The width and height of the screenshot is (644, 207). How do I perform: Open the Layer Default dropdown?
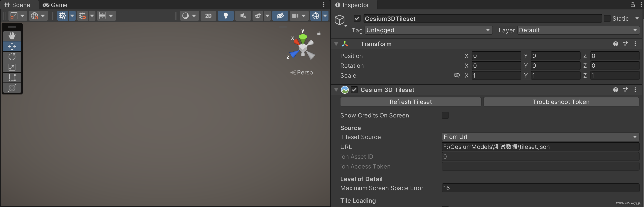pos(578,30)
